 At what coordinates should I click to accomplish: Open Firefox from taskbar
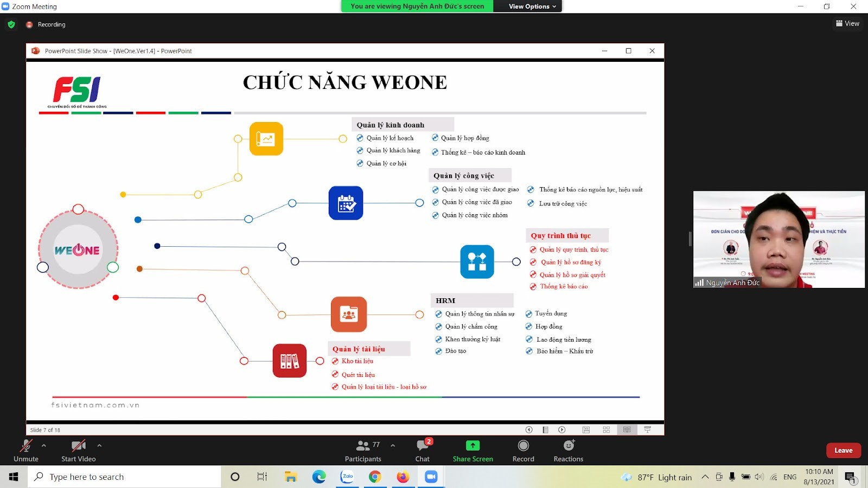(403, 477)
